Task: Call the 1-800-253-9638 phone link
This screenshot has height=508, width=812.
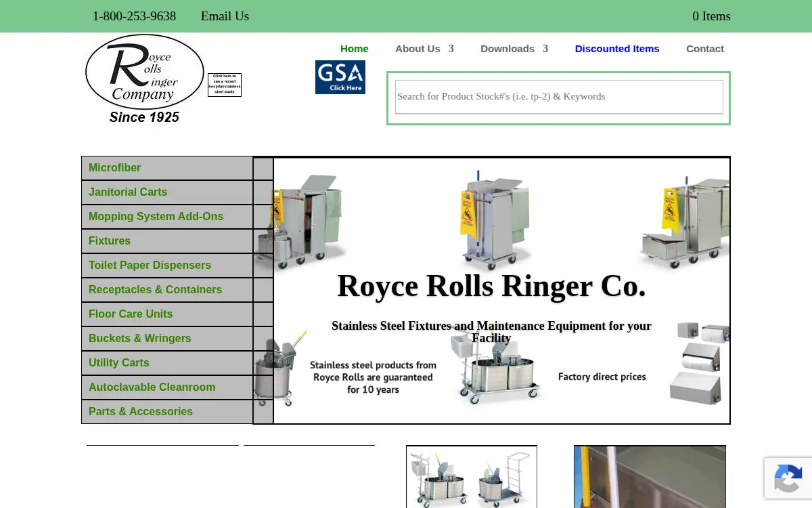Action: pyautogui.click(x=134, y=16)
